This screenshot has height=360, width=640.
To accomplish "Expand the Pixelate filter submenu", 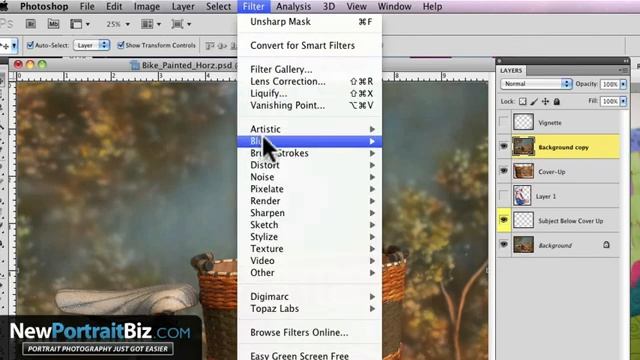I will 309,189.
